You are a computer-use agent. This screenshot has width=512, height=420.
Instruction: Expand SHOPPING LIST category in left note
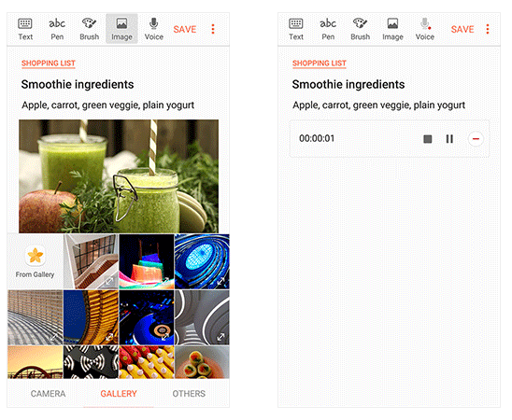(49, 63)
